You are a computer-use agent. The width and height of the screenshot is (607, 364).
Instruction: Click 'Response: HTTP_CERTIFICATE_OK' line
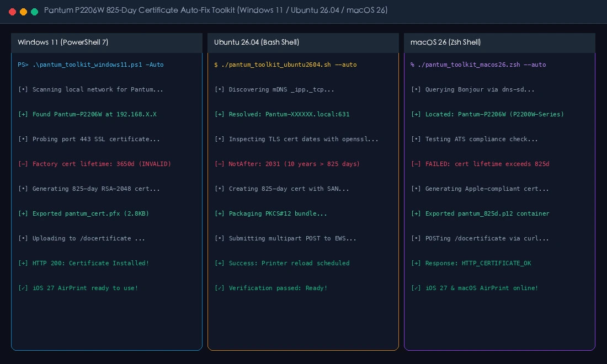point(471,263)
